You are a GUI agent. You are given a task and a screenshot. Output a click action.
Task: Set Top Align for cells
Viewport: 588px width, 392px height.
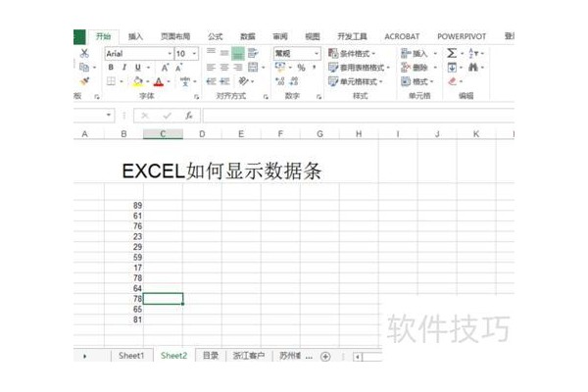[x=211, y=52]
